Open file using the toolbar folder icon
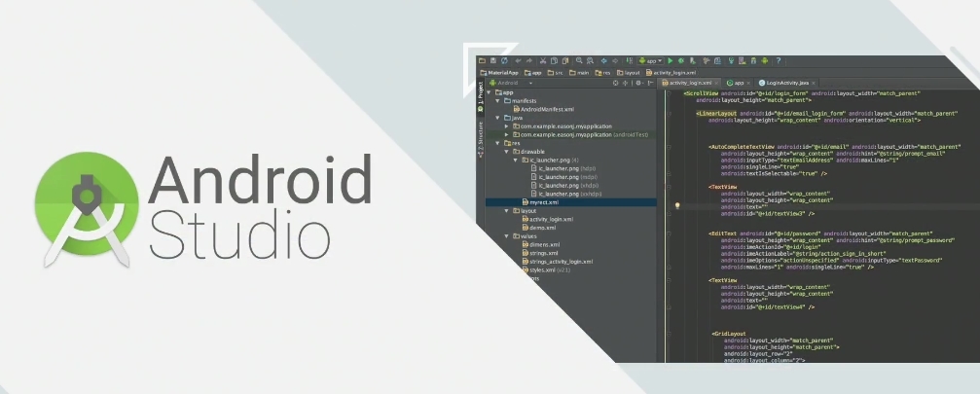Screen dimensions: 980x394 tap(482, 60)
